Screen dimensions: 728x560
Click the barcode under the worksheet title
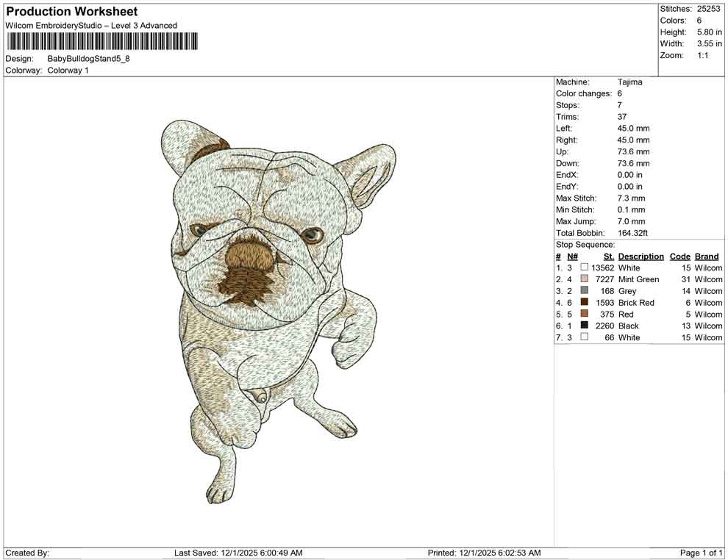[101, 41]
